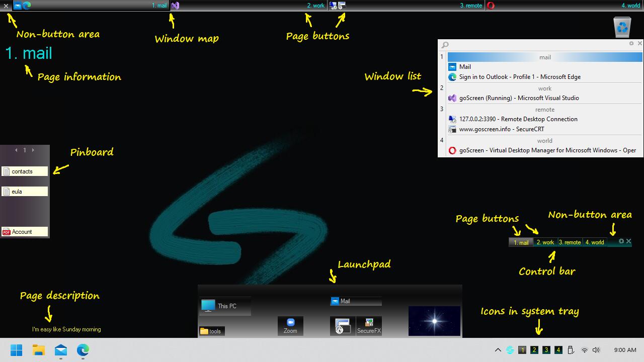
Task: Open control bar settings gear icon
Action: pos(621,241)
